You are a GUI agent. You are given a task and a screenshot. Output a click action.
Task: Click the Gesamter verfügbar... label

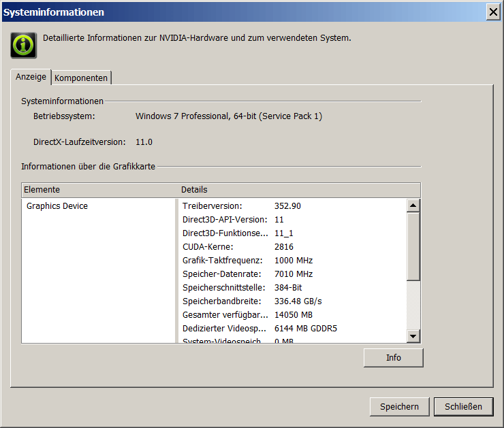[225, 315]
